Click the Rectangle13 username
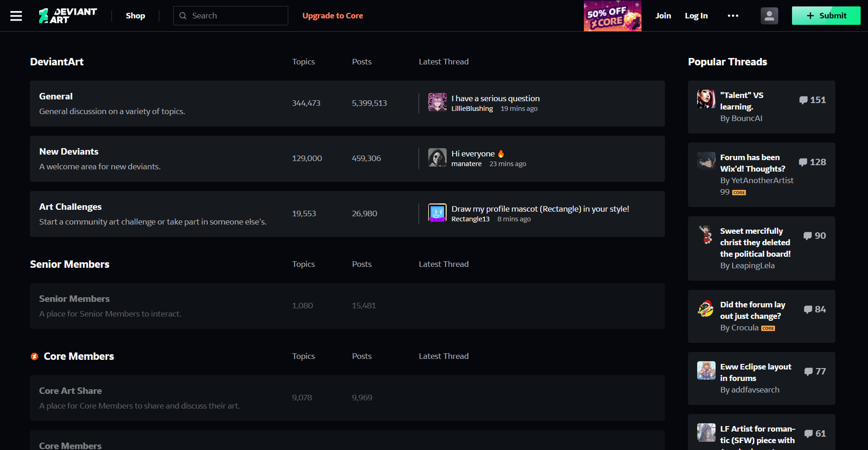The image size is (868, 450). pos(470,219)
